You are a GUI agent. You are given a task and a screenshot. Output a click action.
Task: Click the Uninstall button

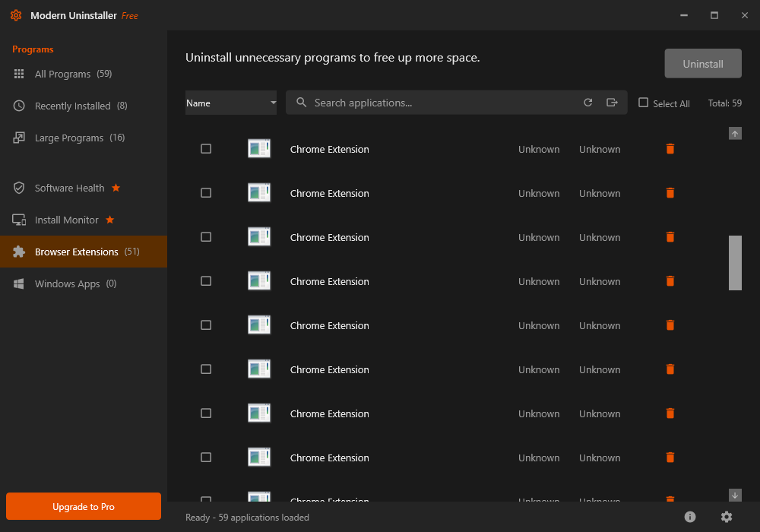(703, 64)
